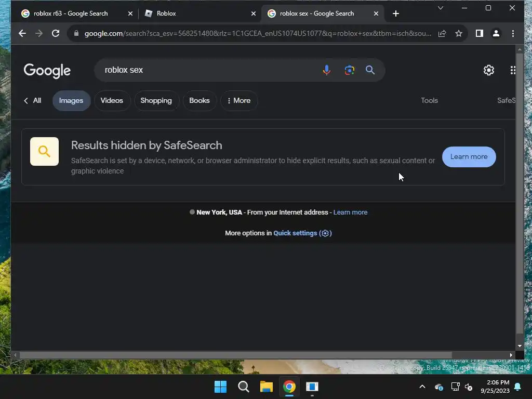
Task: Minimize the Chrome window
Action: (x=464, y=8)
